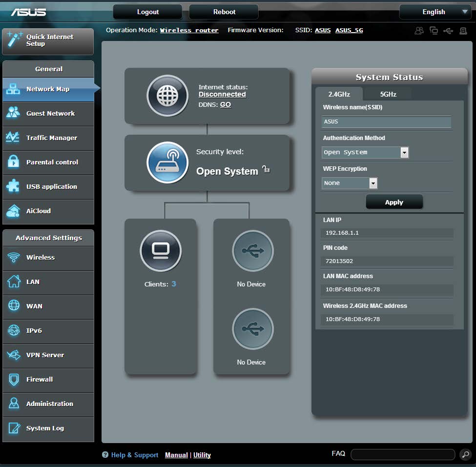Image resolution: width=476 pixels, height=467 pixels.
Task: Click the Disconnected internet status link
Action: pos(222,94)
